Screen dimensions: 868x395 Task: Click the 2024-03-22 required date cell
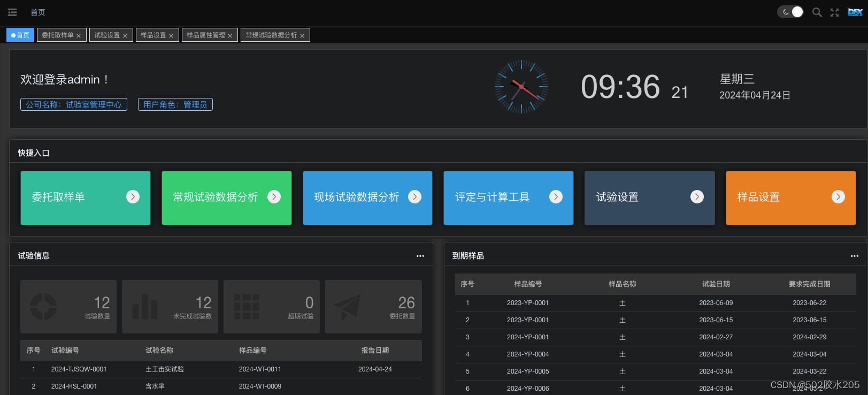click(x=809, y=371)
